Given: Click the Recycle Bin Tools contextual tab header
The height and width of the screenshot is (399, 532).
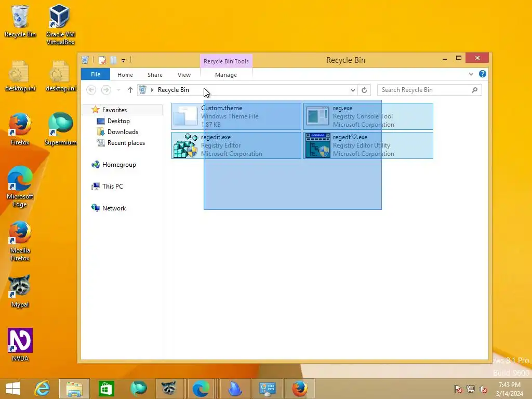Looking at the screenshot, I should click(226, 61).
